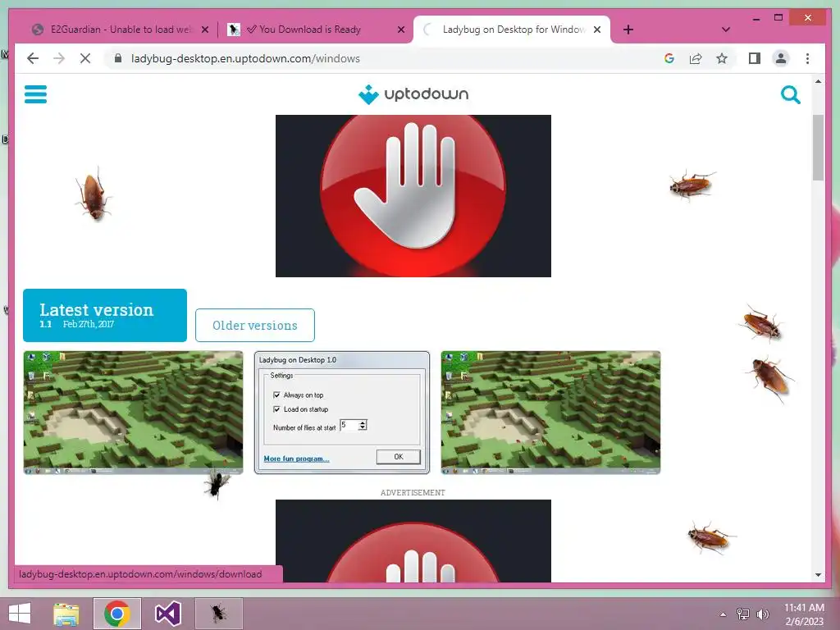Image resolution: width=840 pixels, height=630 pixels.
Task: Open the Windows Start menu
Action: point(20,614)
